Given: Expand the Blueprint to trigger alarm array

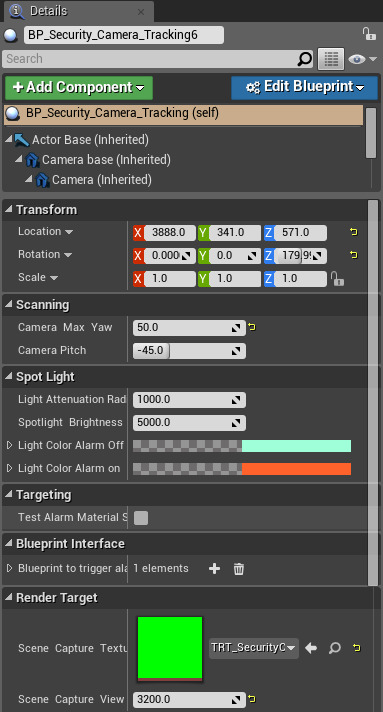Looking at the screenshot, I should pos(10,569).
